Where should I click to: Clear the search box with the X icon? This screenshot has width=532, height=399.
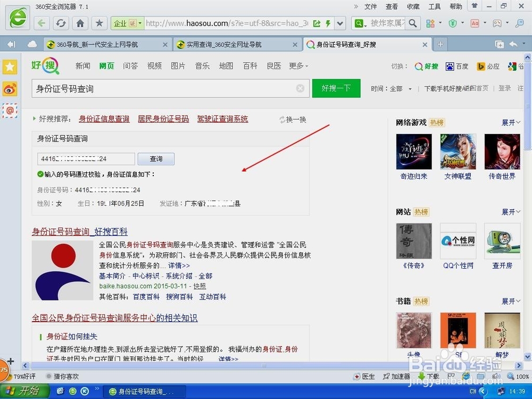300,88
